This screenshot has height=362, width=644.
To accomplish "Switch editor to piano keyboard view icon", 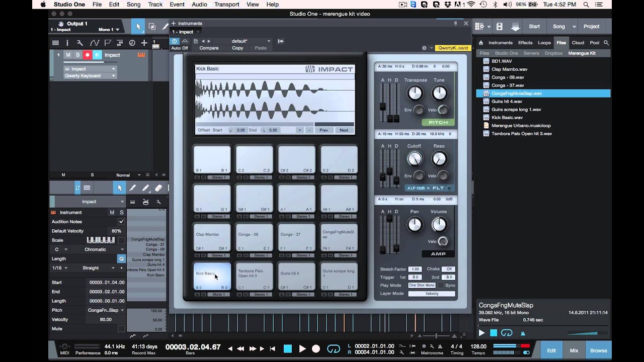I will (x=133, y=202).
